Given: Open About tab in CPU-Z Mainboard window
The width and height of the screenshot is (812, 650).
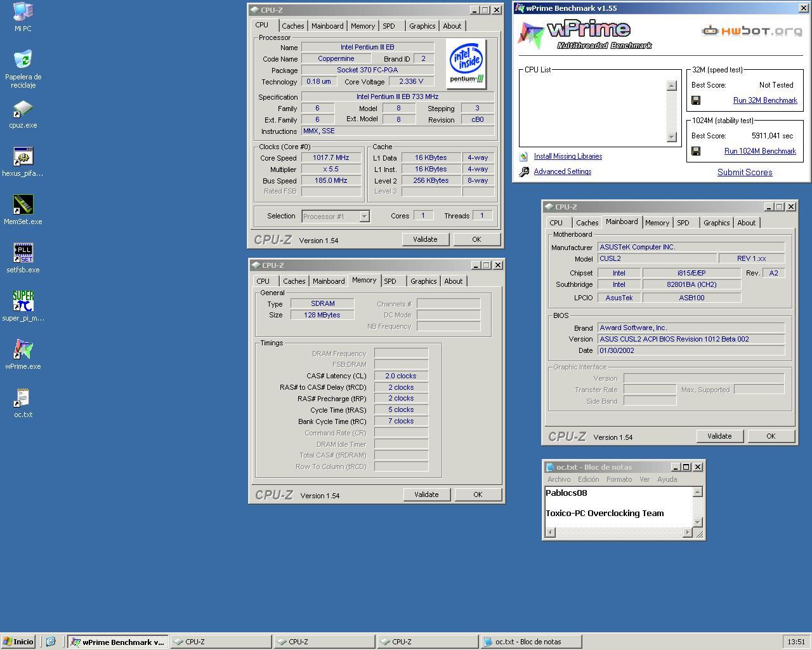Looking at the screenshot, I should pos(746,223).
